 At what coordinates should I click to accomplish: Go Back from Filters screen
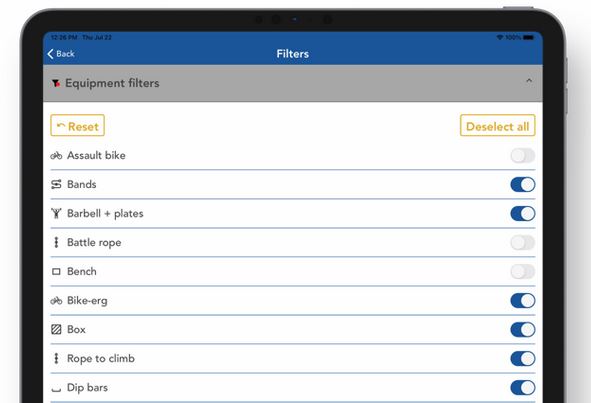tap(61, 54)
